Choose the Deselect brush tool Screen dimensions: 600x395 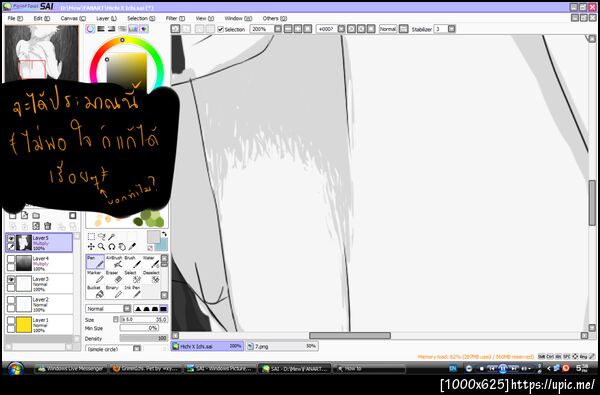[151, 277]
